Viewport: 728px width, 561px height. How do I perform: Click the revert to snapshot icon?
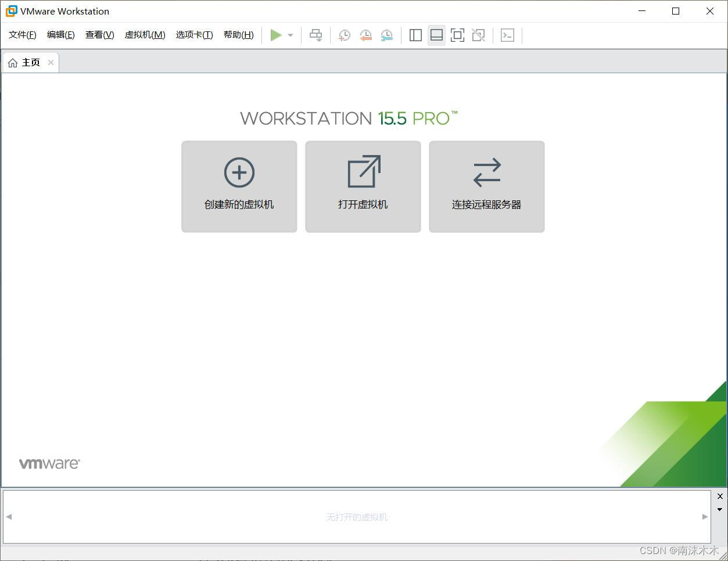[365, 35]
